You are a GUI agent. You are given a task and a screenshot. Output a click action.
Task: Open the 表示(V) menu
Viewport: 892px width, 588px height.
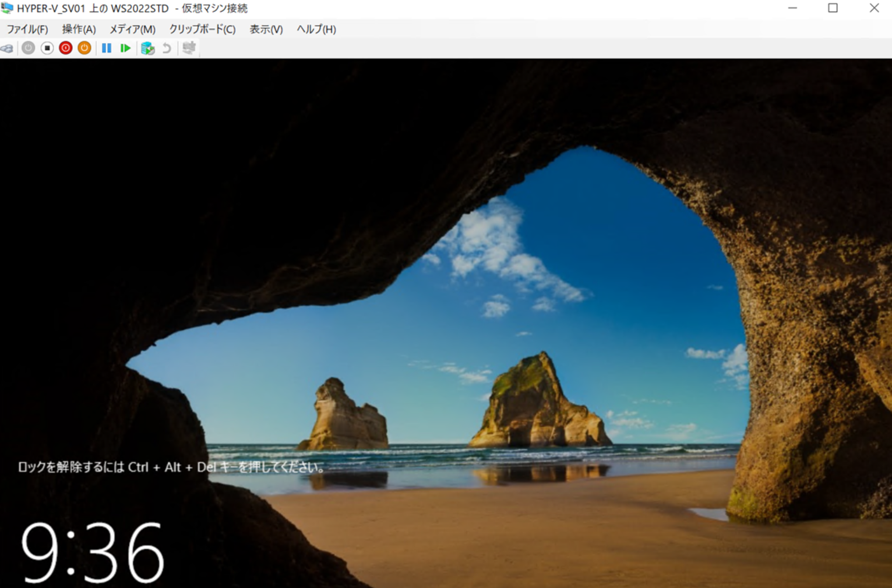(x=266, y=29)
